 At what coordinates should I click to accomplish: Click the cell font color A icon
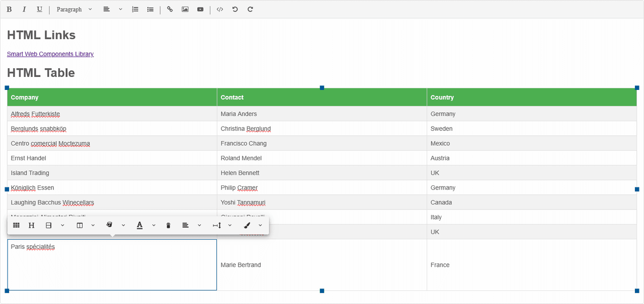140,226
